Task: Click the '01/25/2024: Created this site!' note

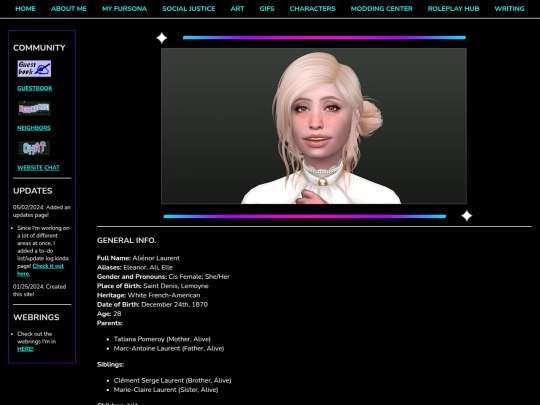Action: (x=40, y=290)
